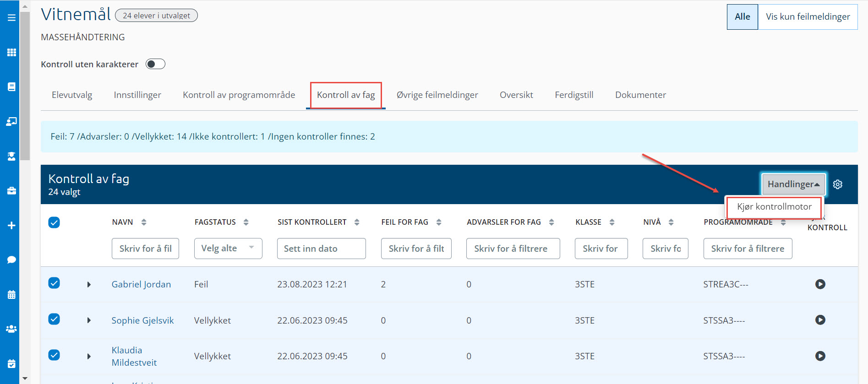The image size is (868, 384).
Task: Switch to Kontroll av programområde tab
Action: pos(239,95)
